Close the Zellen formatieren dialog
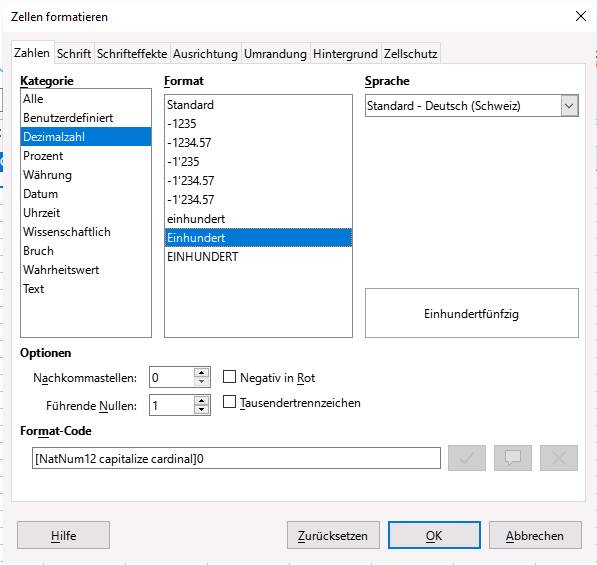597x565 pixels. pyautogui.click(x=581, y=16)
